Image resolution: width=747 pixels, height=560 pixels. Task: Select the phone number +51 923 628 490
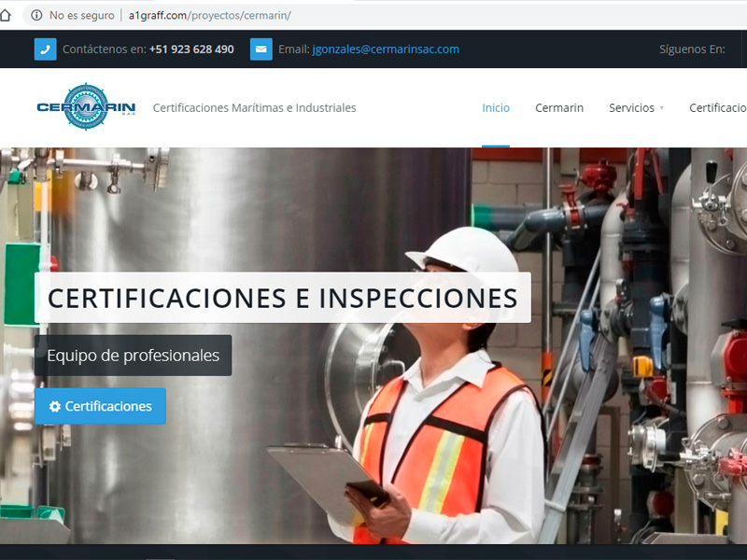pyautogui.click(x=191, y=49)
